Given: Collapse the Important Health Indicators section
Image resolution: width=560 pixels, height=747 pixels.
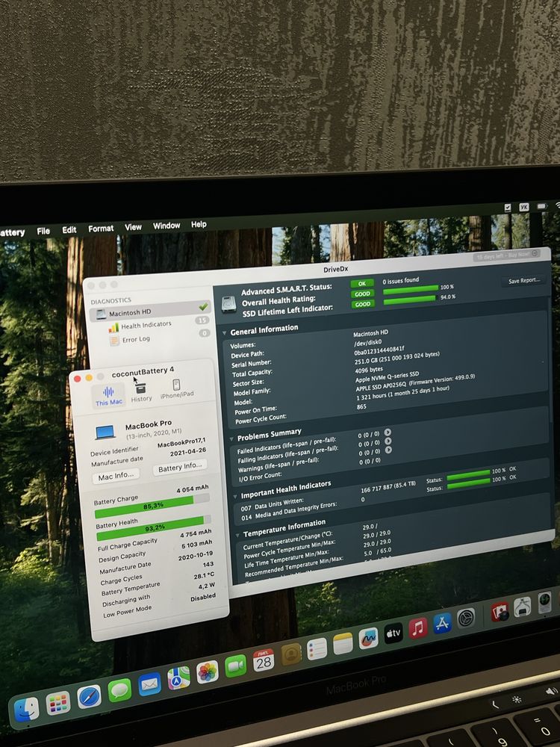Looking at the screenshot, I should pyautogui.click(x=234, y=497).
